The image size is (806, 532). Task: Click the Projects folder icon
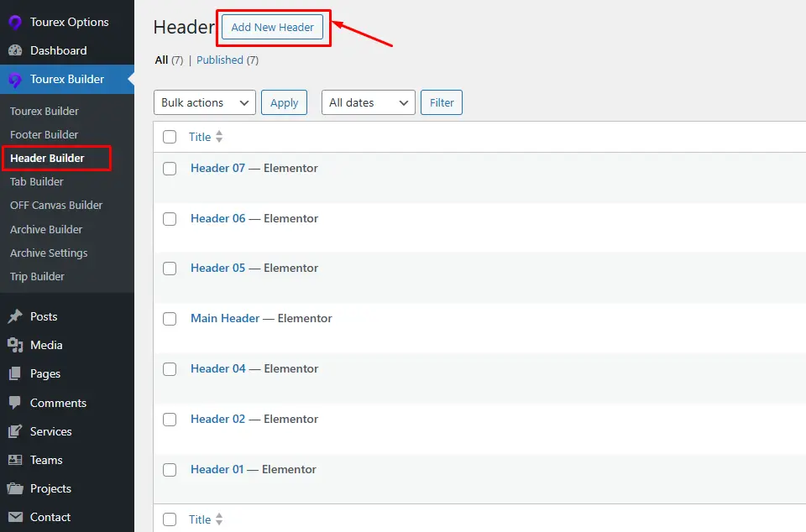click(x=15, y=488)
